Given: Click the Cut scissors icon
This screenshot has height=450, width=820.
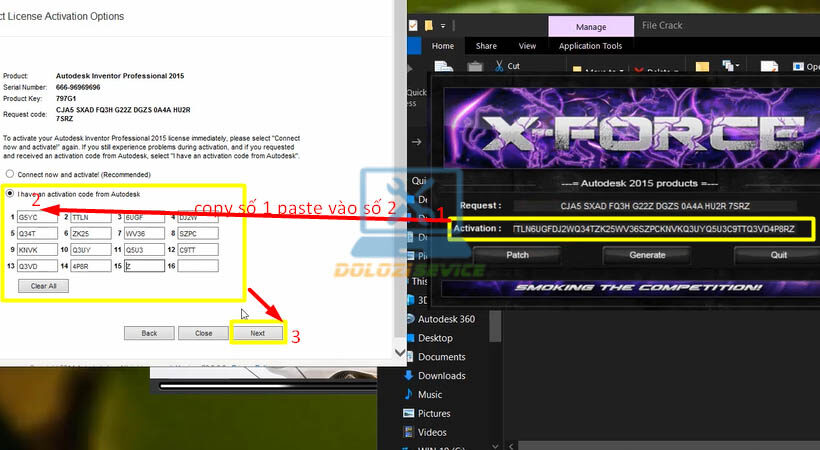Looking at the screenshot, I should click(x=499, y=66).
